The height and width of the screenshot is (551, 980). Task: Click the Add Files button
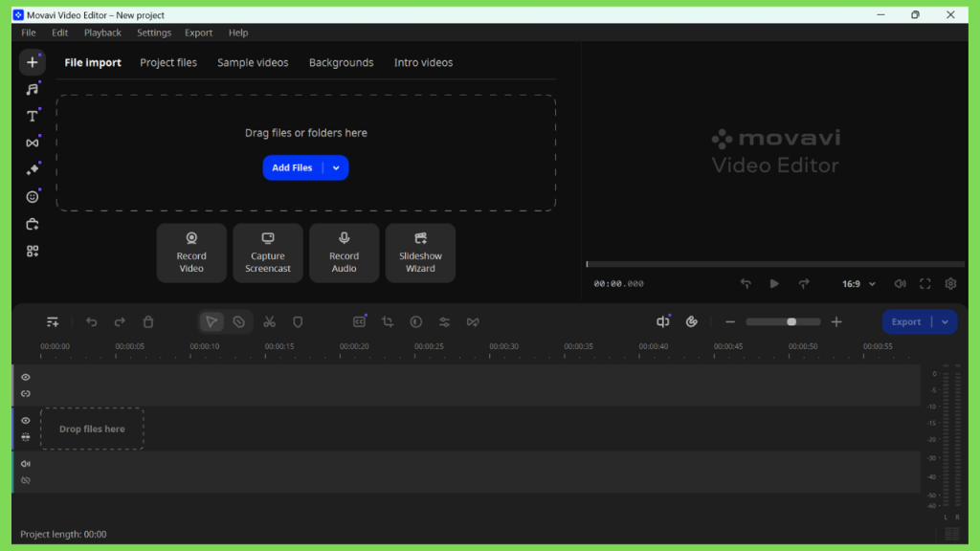(x=292, y=168)
